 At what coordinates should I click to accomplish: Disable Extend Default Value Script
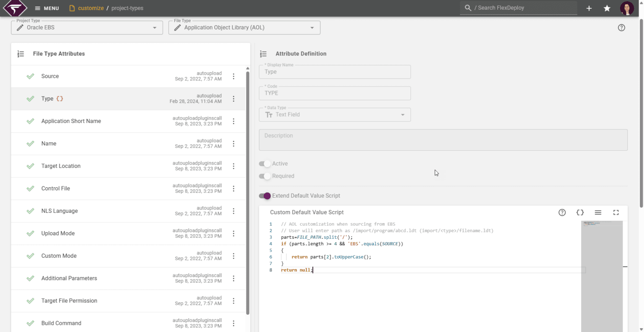[265, 196]
